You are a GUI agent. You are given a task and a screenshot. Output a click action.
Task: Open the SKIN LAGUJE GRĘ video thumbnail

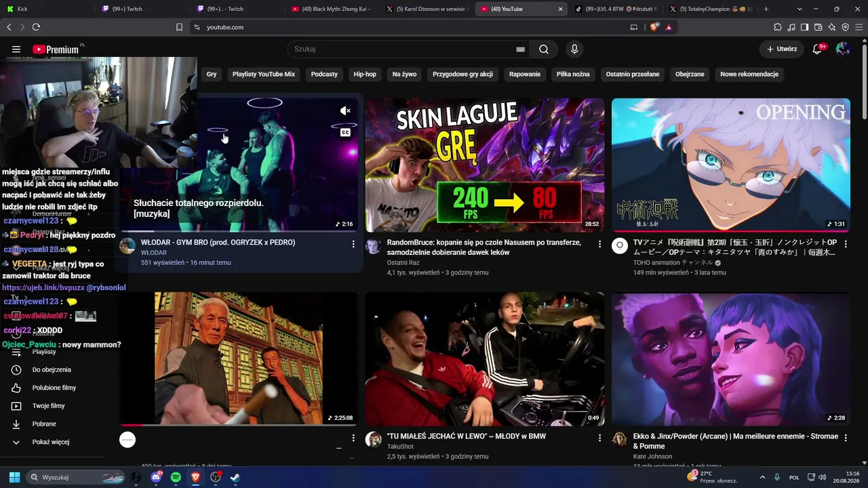point(485,165)
